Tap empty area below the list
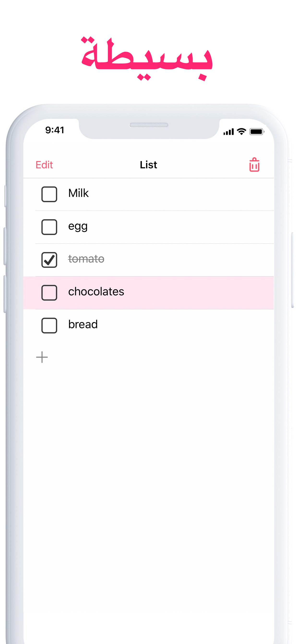 149,488
